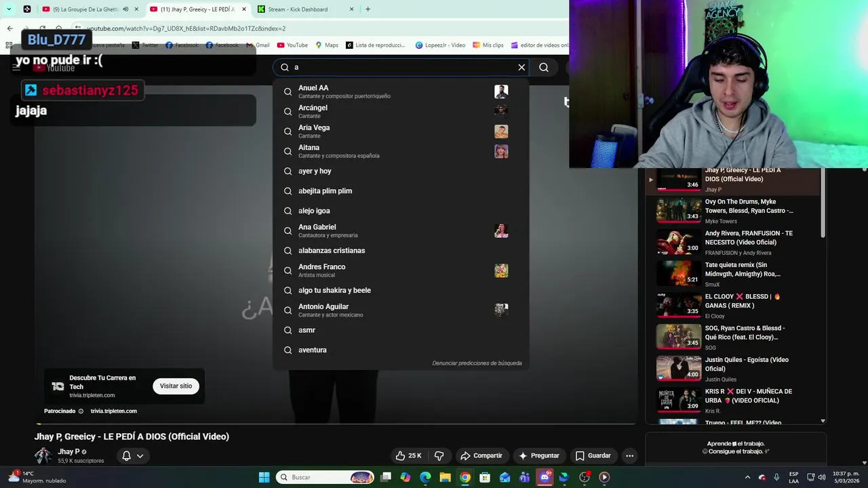This screenshot has width=868, height=488.
Task: Click Andres Franco suggestion thumbnail image
Action: coord(501,270)
